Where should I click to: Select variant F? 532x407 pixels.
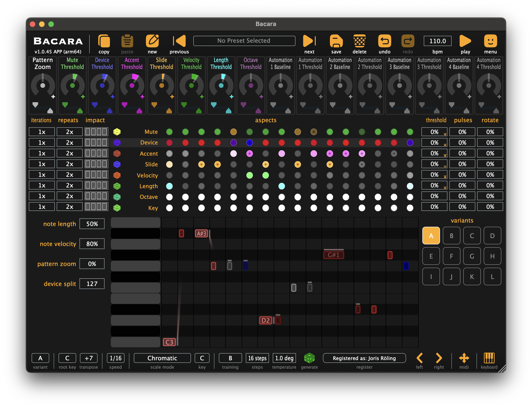[451, 256]
